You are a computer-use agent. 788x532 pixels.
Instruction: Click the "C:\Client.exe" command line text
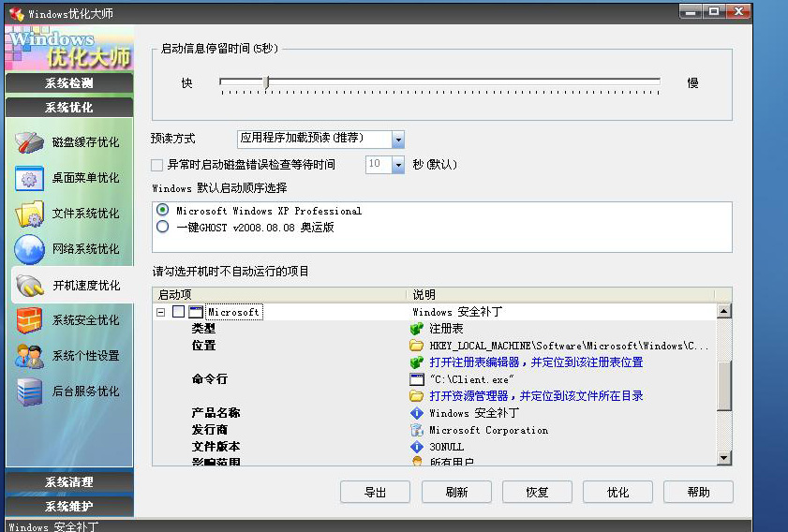click(472, 379)
